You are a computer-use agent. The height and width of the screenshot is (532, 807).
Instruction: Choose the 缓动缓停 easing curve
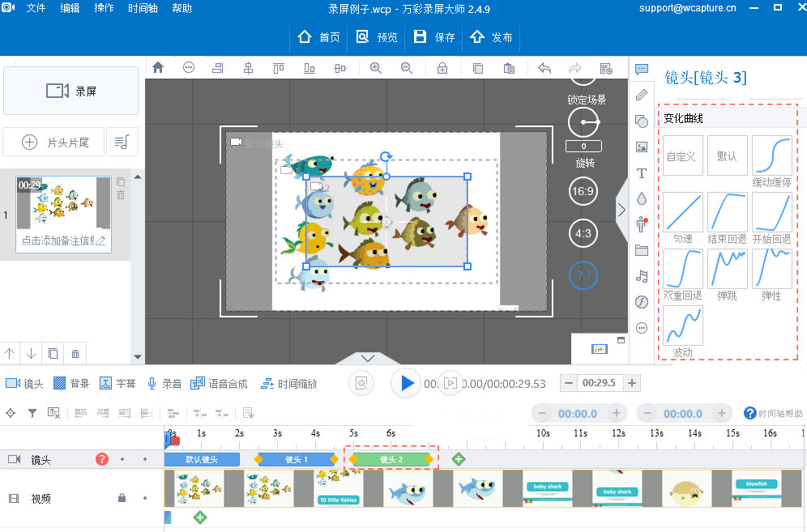click(771, 155)
